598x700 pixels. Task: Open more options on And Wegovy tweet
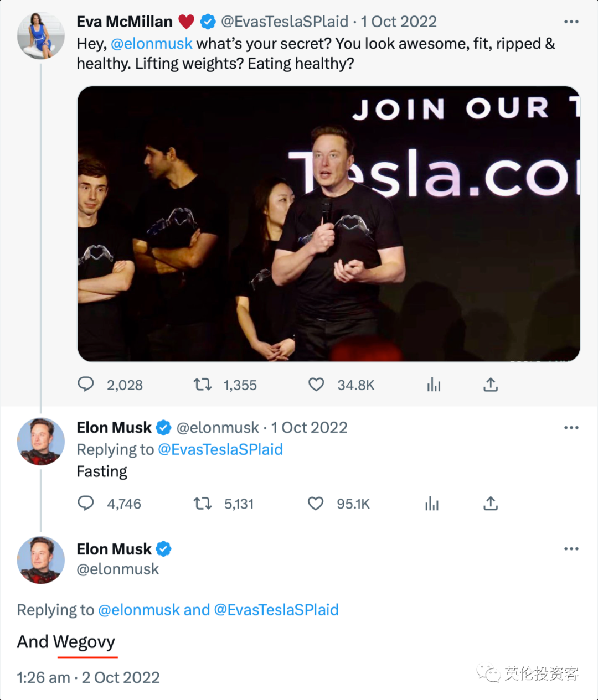pyautogui.click(x=571, y=549)
